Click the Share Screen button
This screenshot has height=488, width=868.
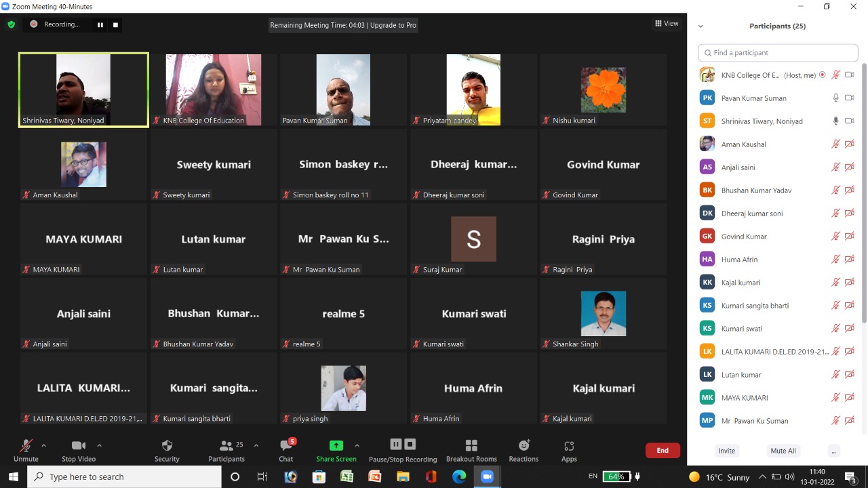[x=336, y=450]
